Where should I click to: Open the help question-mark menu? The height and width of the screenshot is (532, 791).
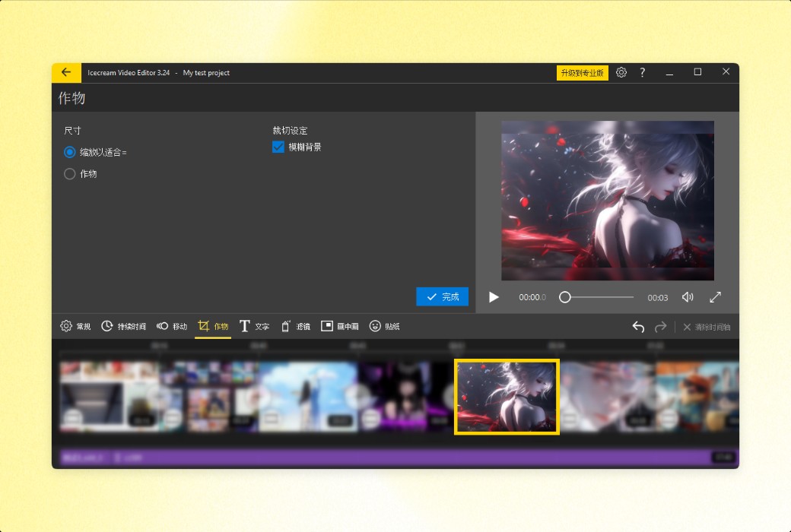pos(642,72)
